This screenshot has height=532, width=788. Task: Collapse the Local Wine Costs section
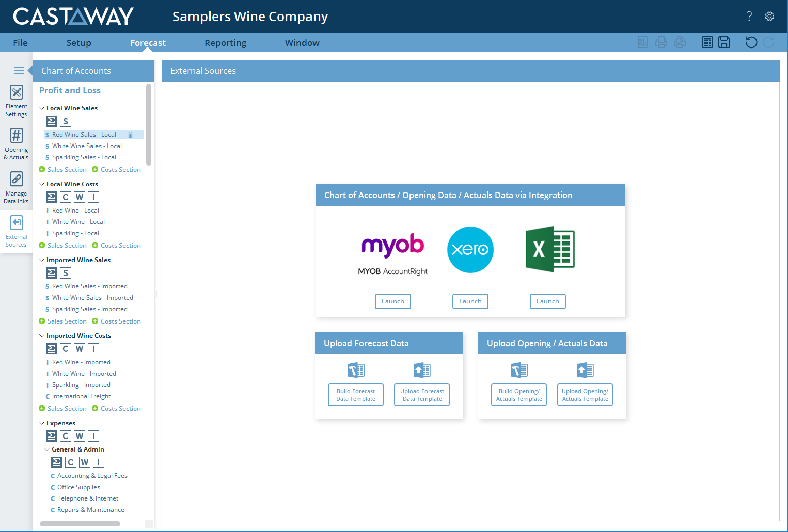click(42, 184)
